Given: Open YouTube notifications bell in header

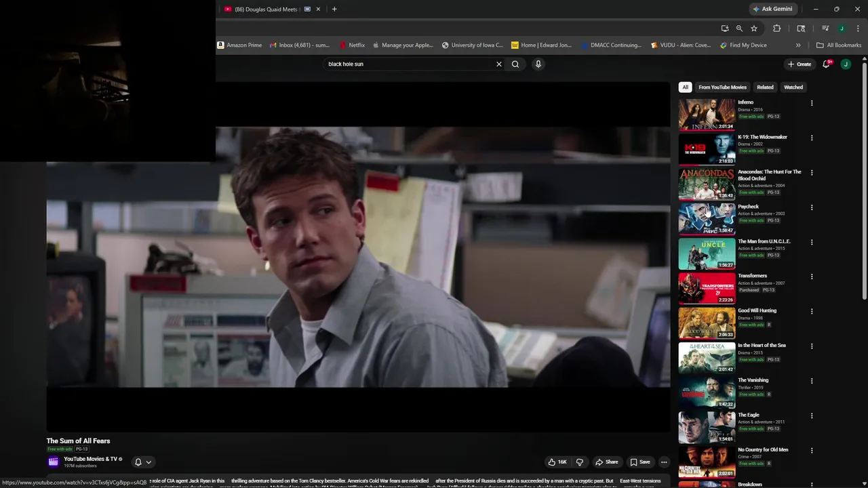Looking at the screenshot, I should (826, 64).
